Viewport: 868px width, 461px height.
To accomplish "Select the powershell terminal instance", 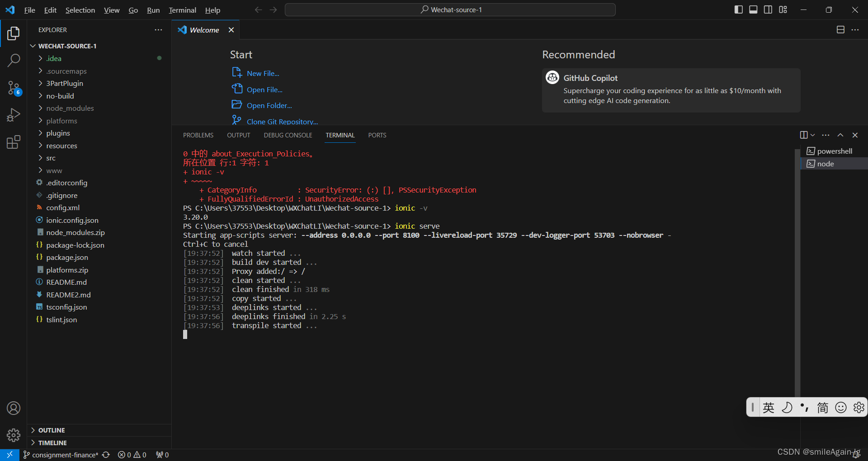I will click(834, 151).
